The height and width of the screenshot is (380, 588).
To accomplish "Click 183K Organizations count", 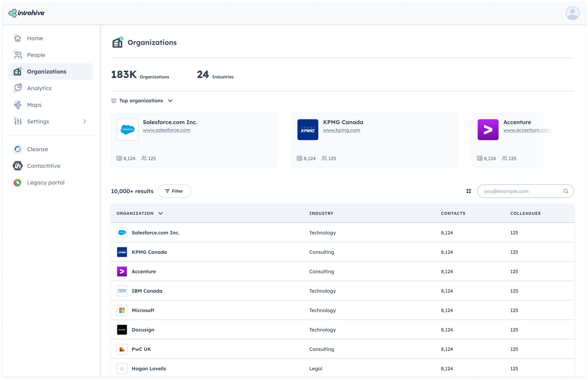I will [x=140, y=75].
